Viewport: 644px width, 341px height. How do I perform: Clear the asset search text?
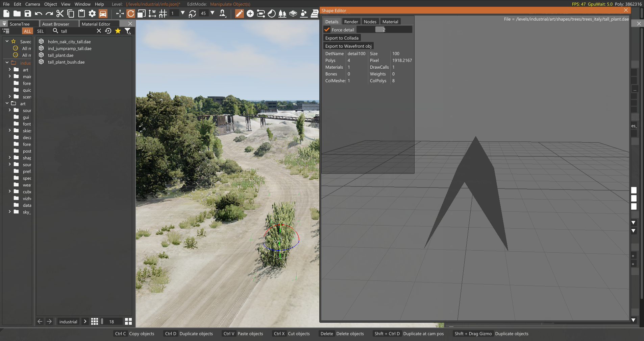pyautogui.click(x=99, y=31)
